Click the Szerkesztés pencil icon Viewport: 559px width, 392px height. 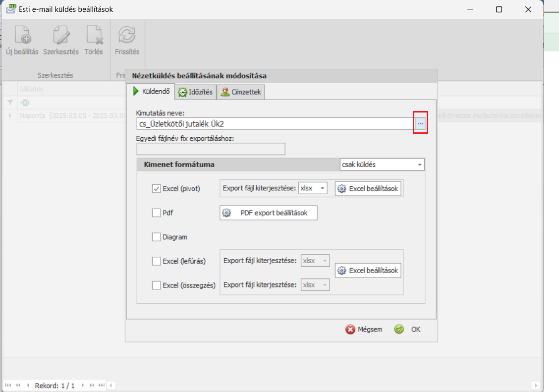tap(61, 36)
